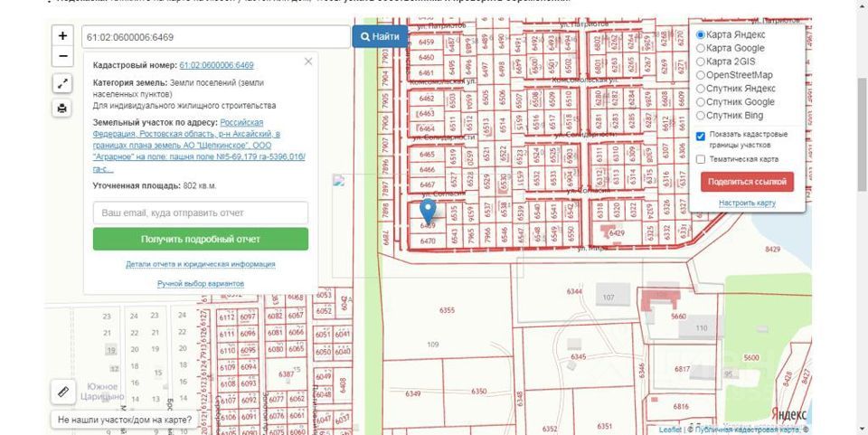
Task: Click parcel 6387 on the map
Action: [287, 374]
